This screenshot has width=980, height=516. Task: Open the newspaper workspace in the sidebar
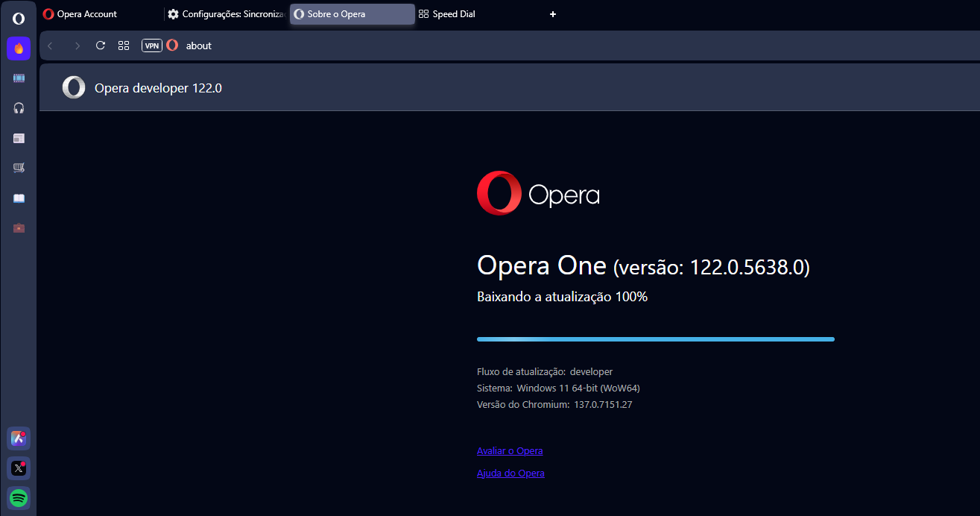pos(19,138)
